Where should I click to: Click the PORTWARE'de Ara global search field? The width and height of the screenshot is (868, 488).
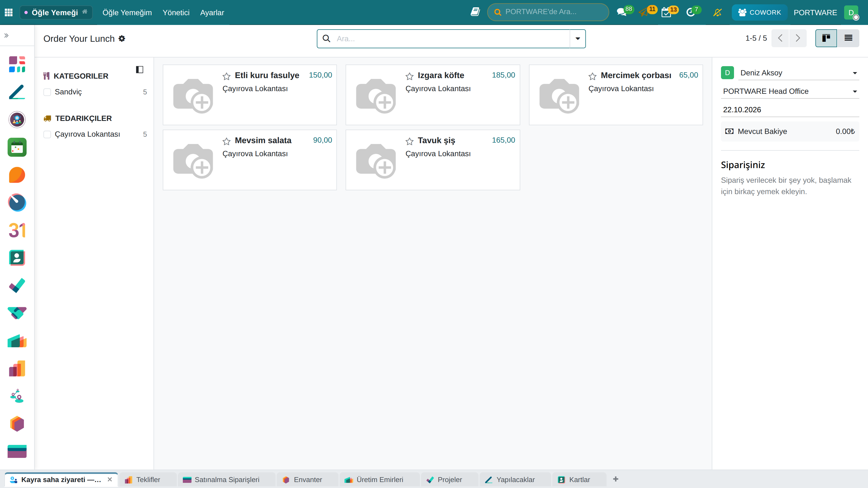(x=548, y=12)
